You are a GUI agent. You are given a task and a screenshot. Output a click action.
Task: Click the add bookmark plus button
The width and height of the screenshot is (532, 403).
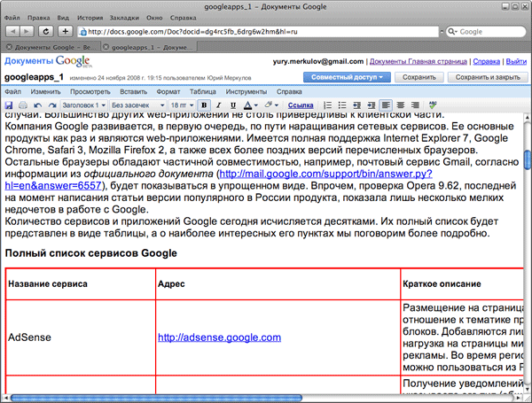pos(66,32)
